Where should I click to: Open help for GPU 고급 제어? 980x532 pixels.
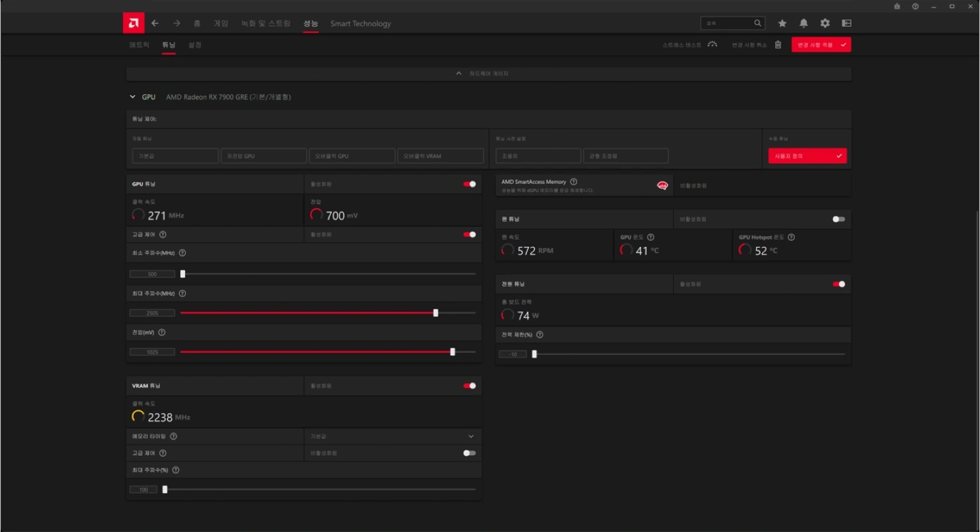(x=163, y=234)
